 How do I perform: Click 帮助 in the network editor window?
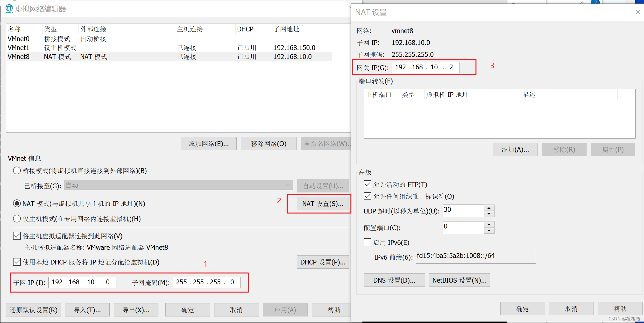coord(332,310)
